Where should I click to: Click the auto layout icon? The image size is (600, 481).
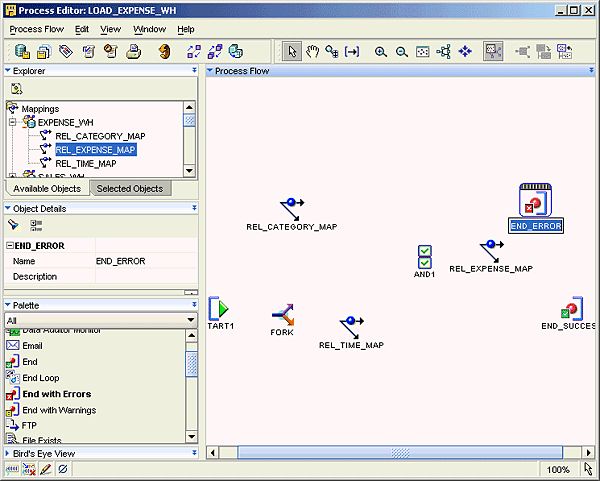click(443, 51)
